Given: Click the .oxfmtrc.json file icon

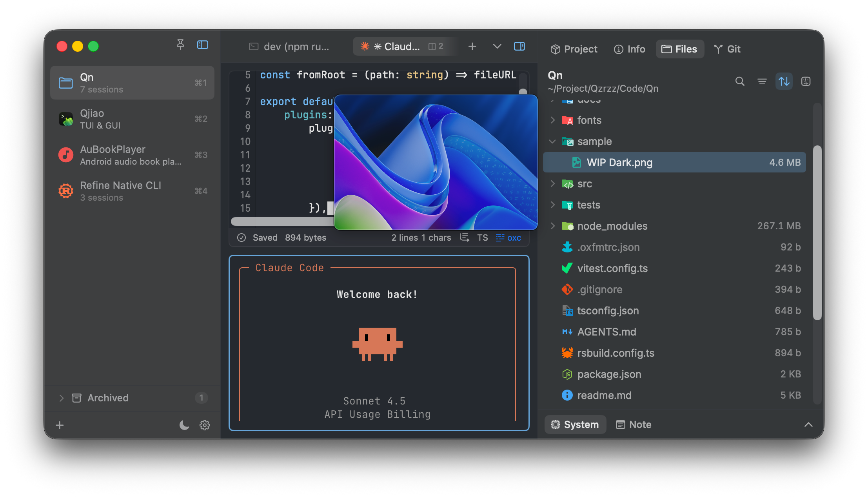Looking at the screenshot, I should [567, 247].
